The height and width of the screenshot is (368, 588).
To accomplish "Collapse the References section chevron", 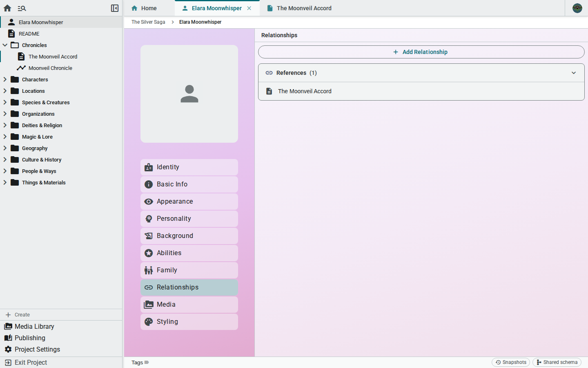I will click(x=574, y=73).
